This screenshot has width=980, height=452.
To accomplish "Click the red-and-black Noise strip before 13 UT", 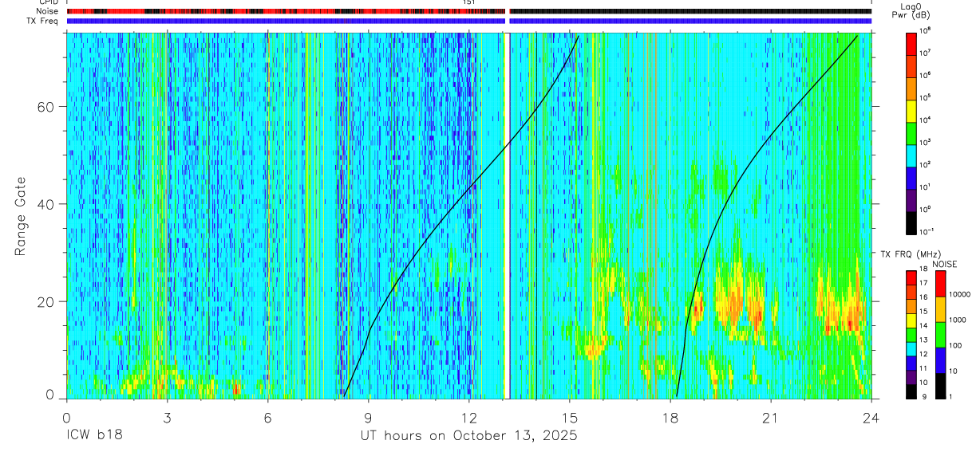I will pyautogui.click(x=286, y=11).
